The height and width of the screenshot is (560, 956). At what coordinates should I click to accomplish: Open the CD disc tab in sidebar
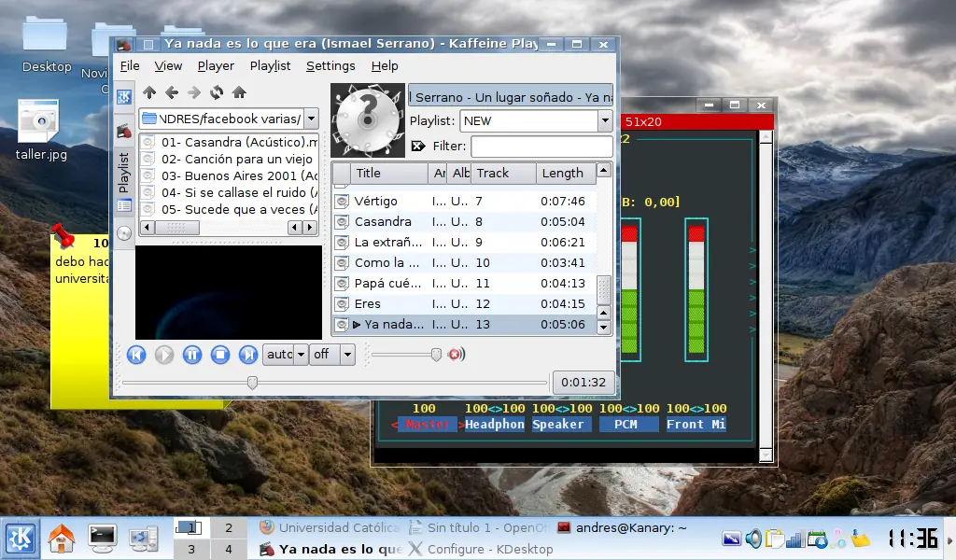[x=124, y=233]
